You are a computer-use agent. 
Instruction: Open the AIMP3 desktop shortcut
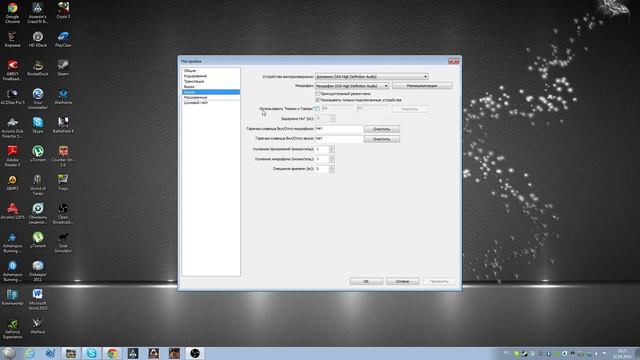[x=12, y=183]
